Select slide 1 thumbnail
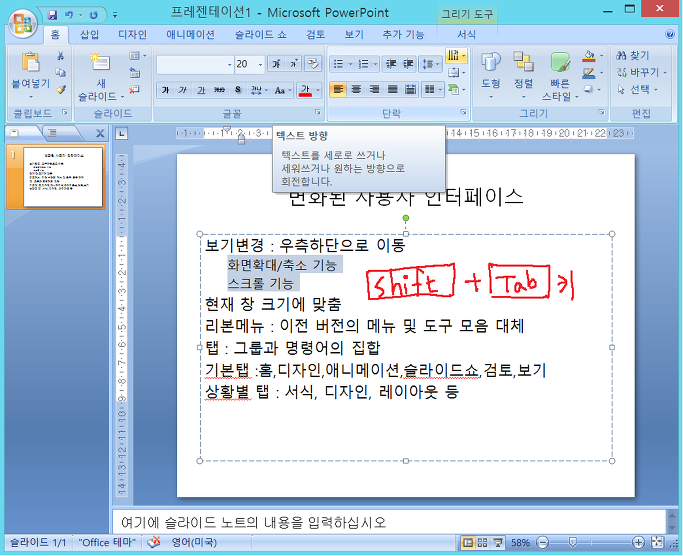683x556 pixels. 63,176
